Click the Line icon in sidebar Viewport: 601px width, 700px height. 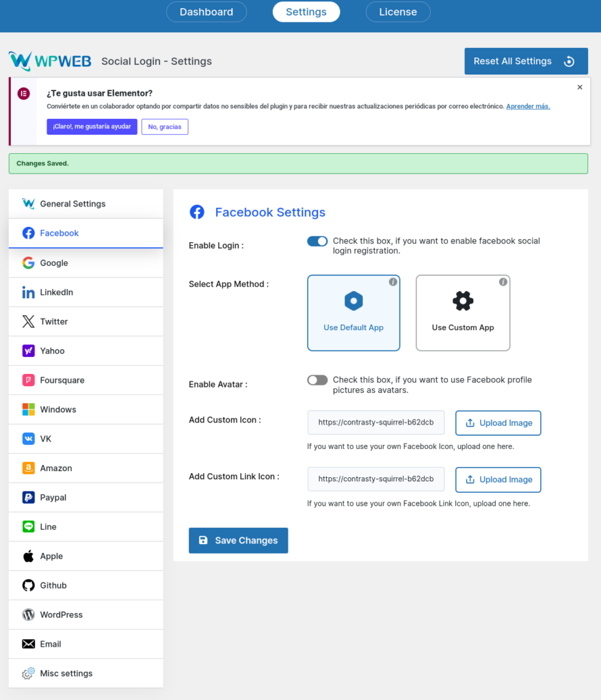pos(29,527)
